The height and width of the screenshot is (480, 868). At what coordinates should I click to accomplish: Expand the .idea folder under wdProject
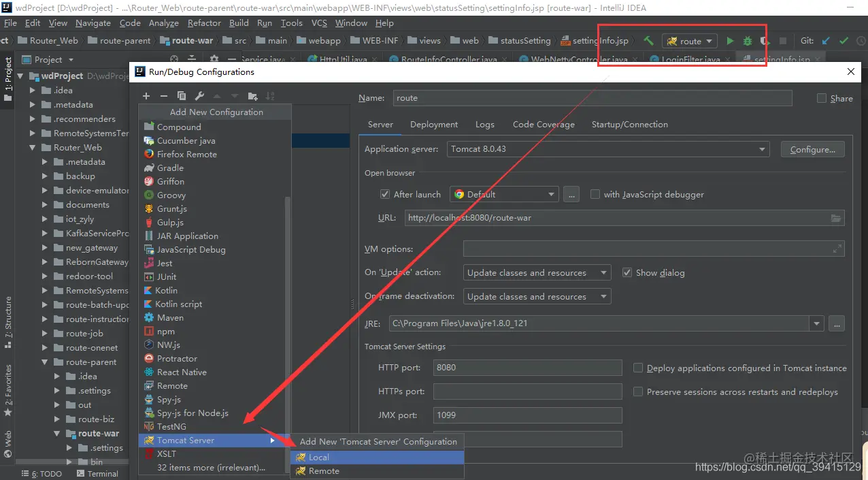coord(32,90)
